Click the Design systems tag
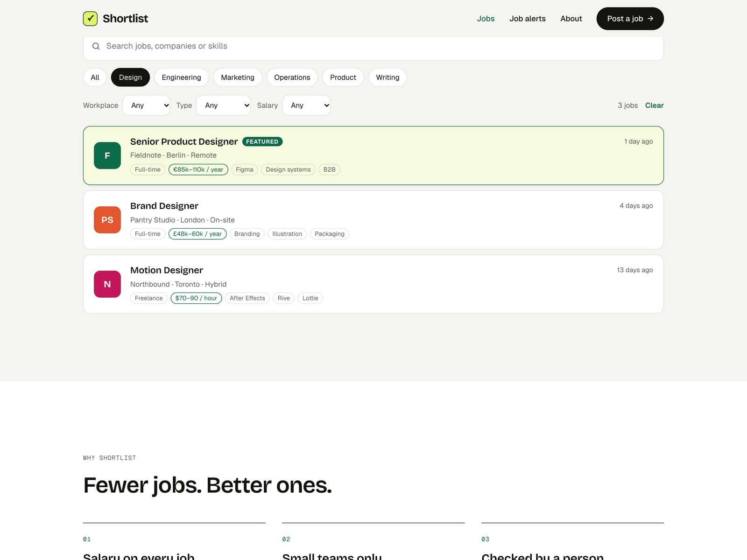The height and width of the screenshot is (560, 747). point(288,169)
